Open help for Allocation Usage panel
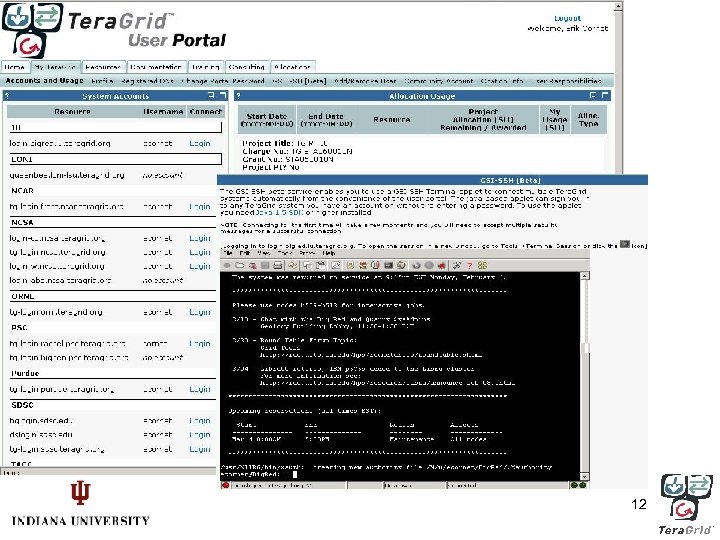The width and height of the screenshot is (720, 540). tap(239, 96)
